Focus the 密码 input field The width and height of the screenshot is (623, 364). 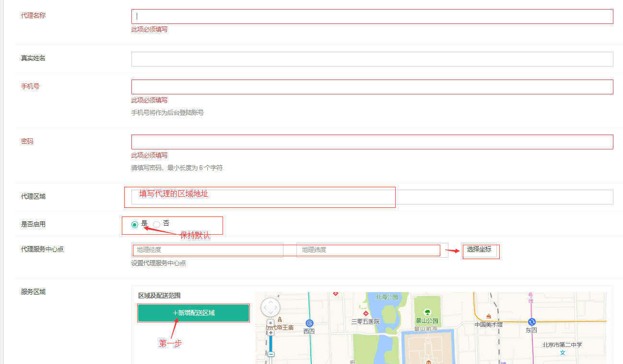pos(372,142)
